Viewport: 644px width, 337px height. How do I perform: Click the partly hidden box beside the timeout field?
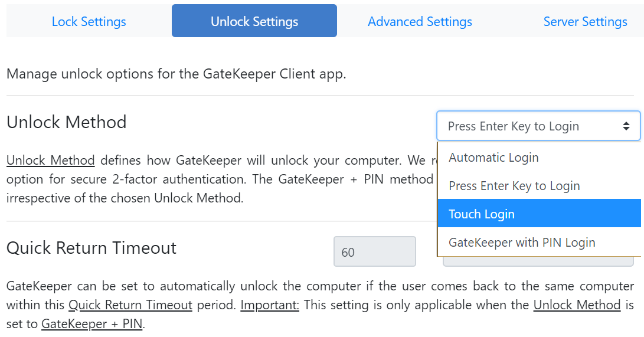tap(537, 261)
